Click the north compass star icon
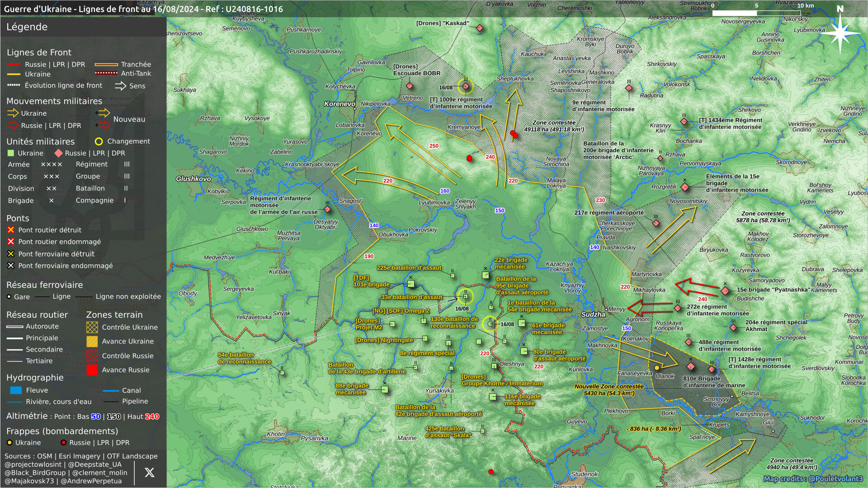Image resolution: width=868 pixels, height=488 pixels. (840, 33)
